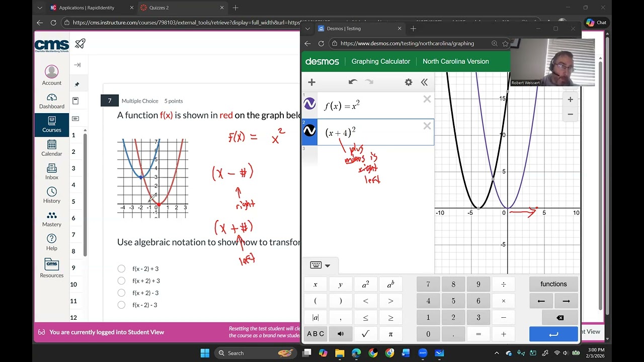The height and width of the screenshot is (362, 644).
Task: Reload the Canvas page
Action: [x=53, y=23]
